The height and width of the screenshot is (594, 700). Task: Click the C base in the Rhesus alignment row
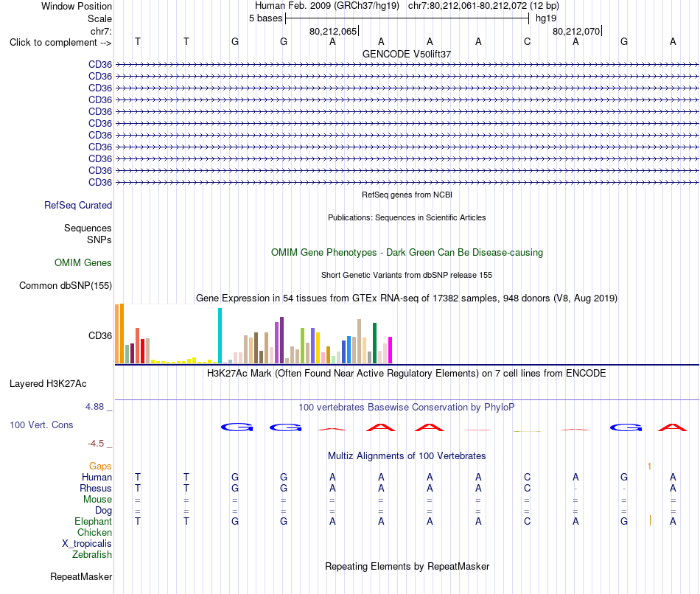coord(528,488)
